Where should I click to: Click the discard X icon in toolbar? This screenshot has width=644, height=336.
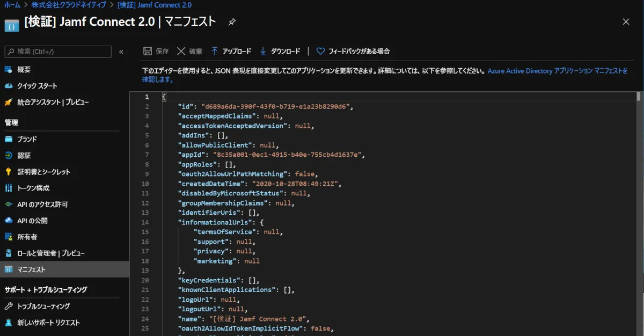pos(181,52)
